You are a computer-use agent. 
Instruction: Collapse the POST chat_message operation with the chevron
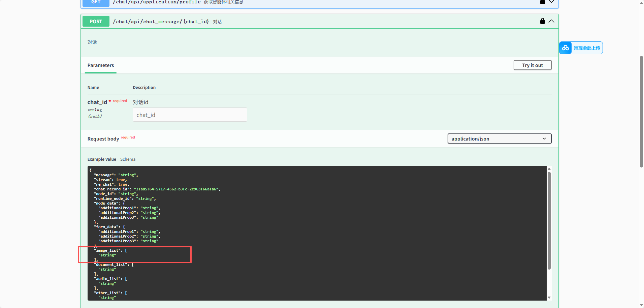551,21
